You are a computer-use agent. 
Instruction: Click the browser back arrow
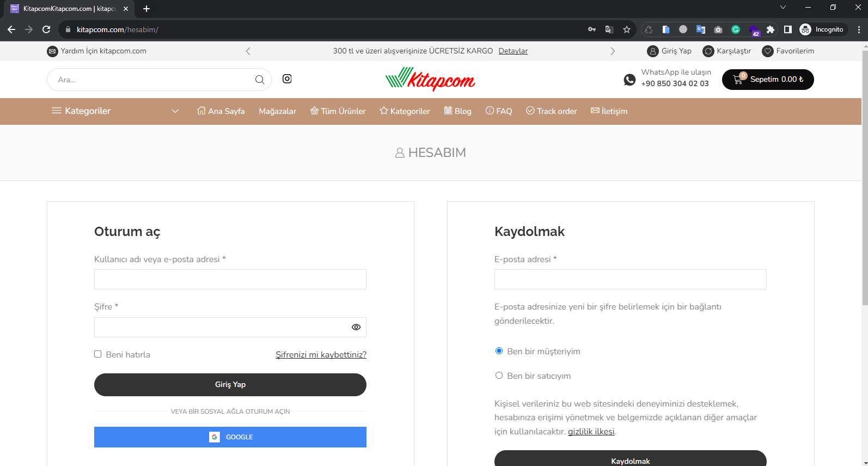click(x=11, y=29)
